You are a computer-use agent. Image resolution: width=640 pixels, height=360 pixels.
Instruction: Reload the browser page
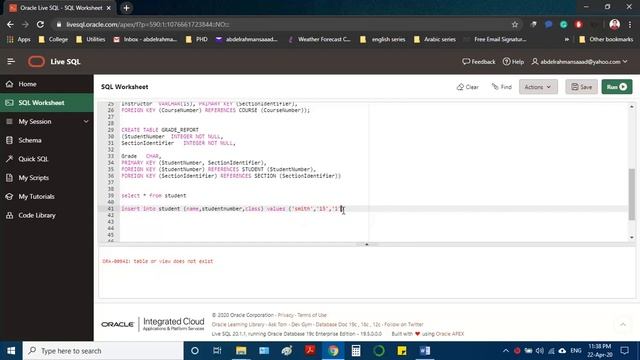(40, 24)
